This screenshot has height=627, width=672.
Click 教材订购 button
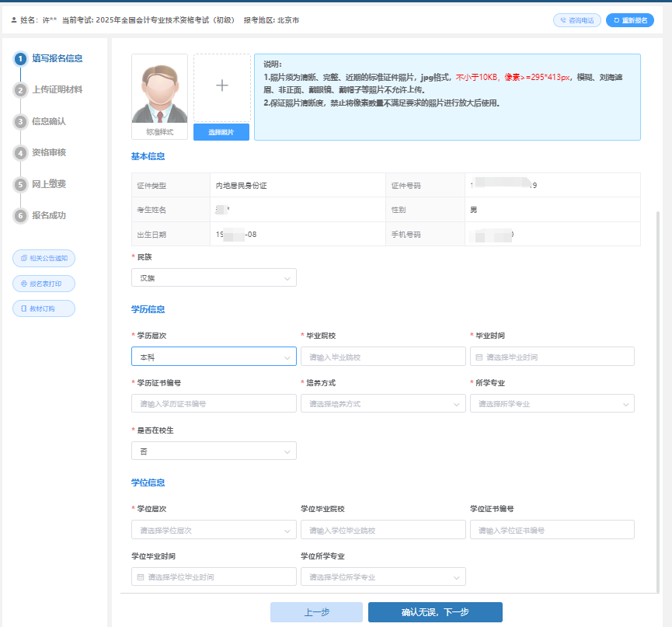pyautogui.click(x=44, y=308)
